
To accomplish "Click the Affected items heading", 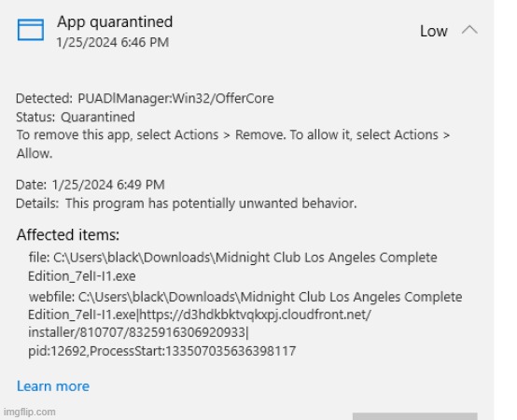I will tap(68, 234).
